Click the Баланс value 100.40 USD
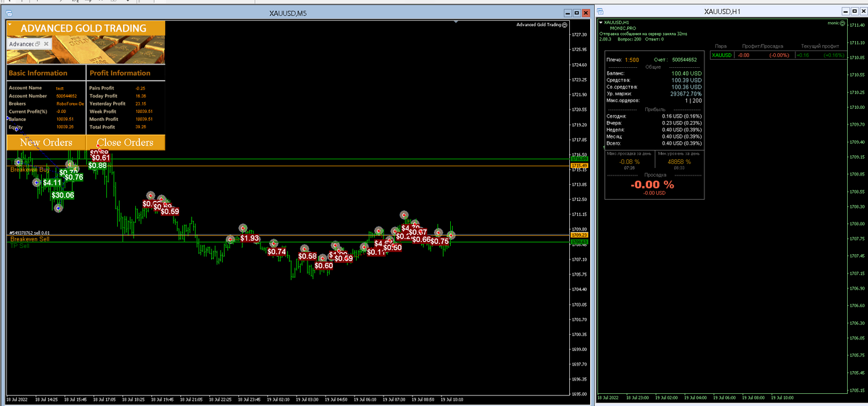868x406 pixels. 686,73
